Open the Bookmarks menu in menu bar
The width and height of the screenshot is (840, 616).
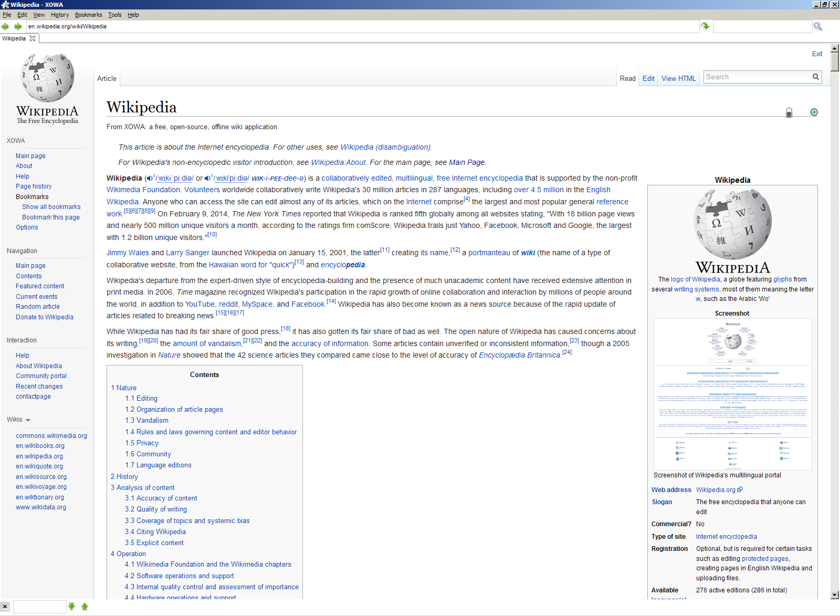click(88, 15)
